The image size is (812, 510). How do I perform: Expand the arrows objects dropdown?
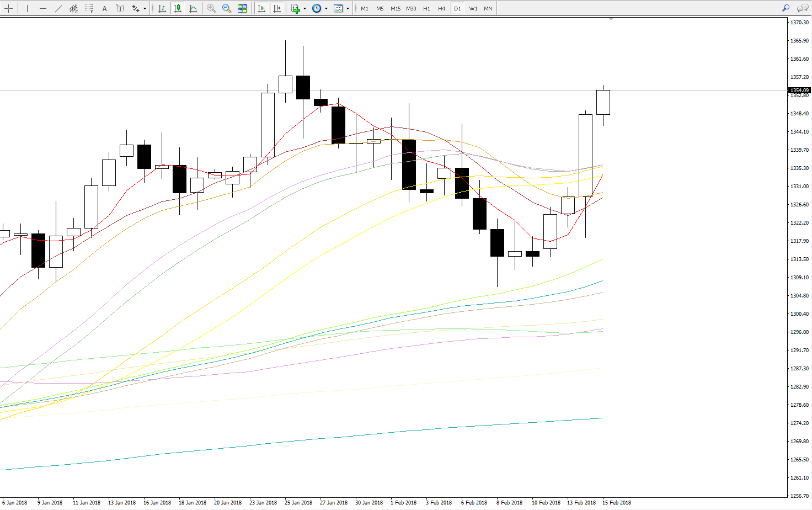coord(145,8)
